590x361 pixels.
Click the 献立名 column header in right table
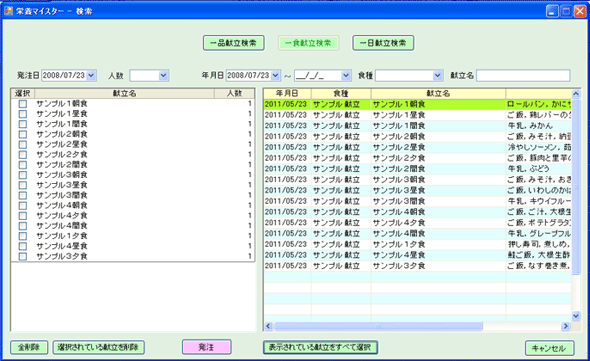(x=438, y=93)
